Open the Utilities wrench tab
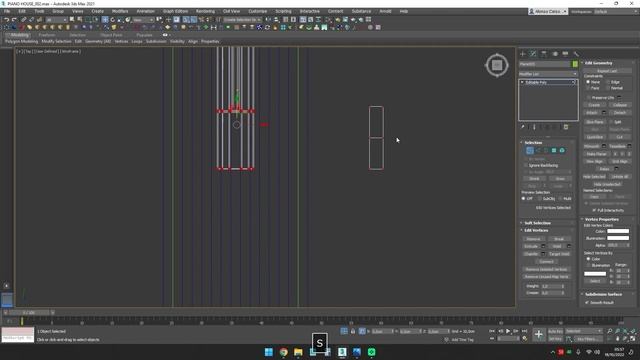 (576, 54)
